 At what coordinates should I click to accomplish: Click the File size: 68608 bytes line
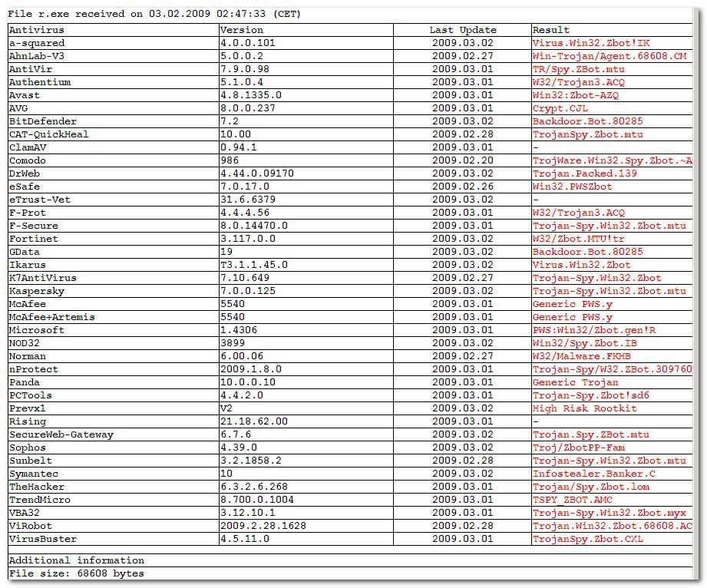76,573
